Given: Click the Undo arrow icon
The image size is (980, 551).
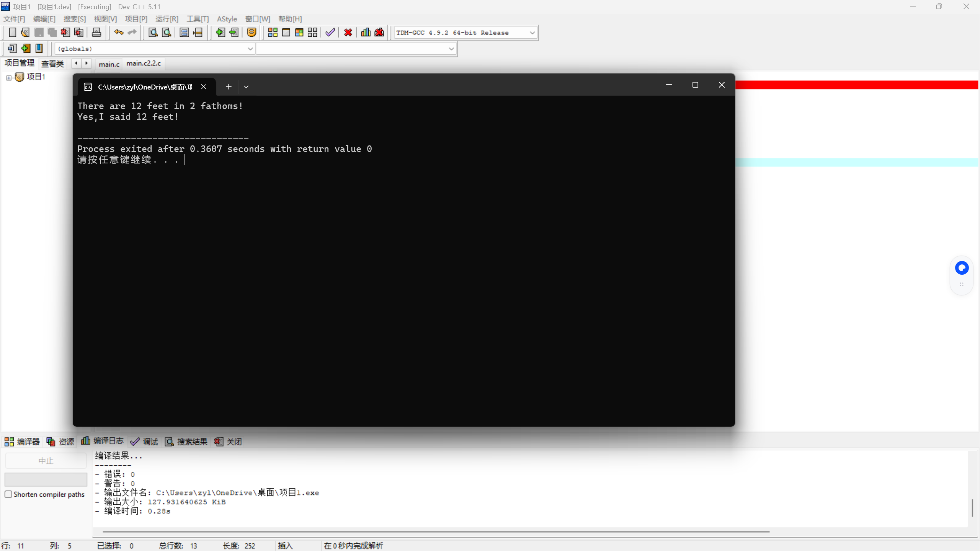Looking at the screenshot, I should (119, 33).
